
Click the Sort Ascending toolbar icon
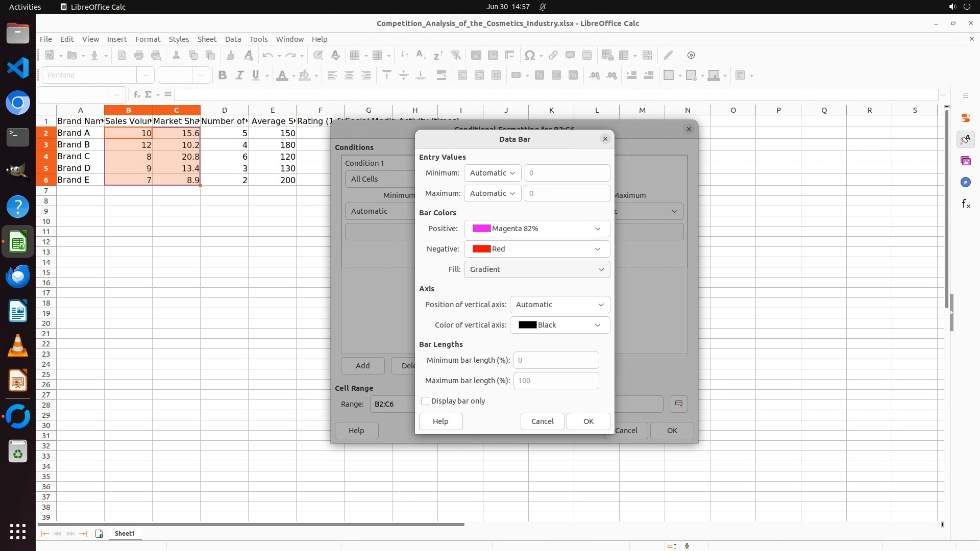tap(421, 55)
